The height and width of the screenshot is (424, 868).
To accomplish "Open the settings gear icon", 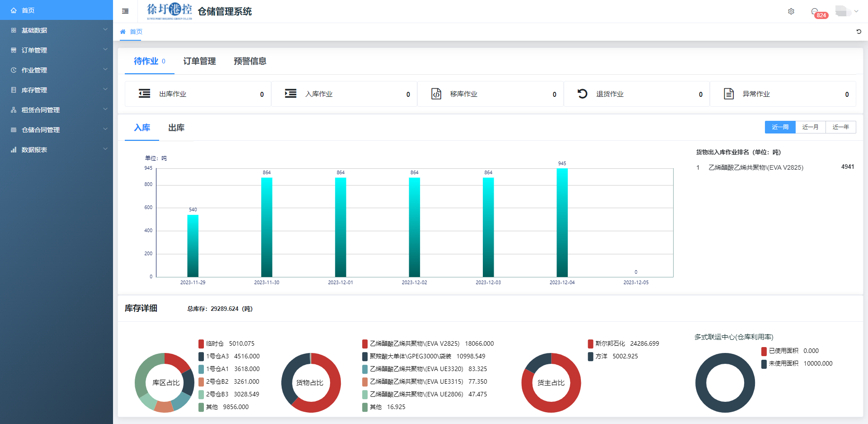I will [791, 11].
